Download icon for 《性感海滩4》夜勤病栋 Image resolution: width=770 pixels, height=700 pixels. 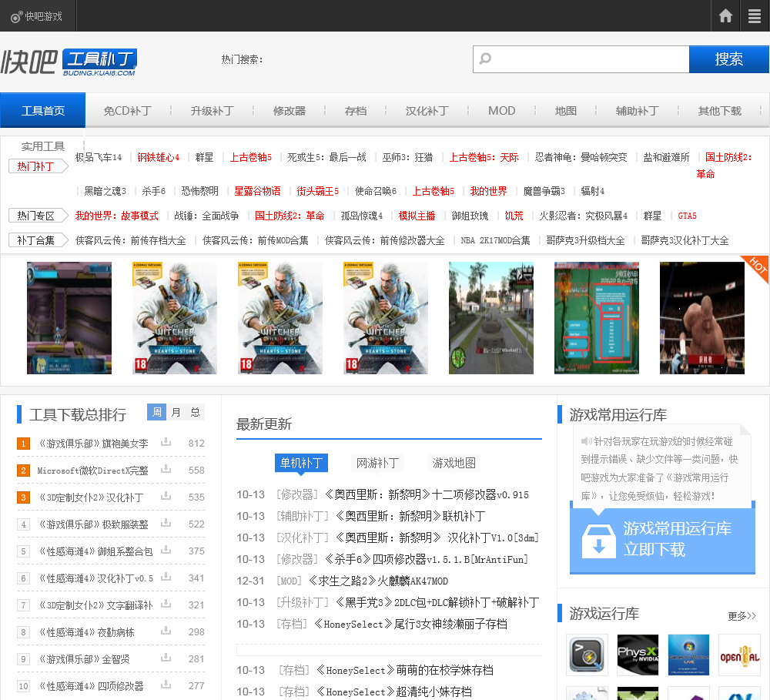[166, 631]
